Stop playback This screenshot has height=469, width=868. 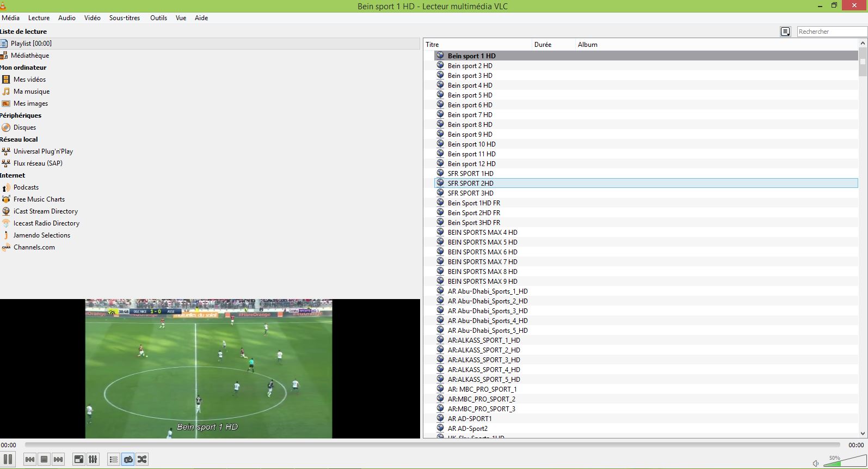pos(44,459)
